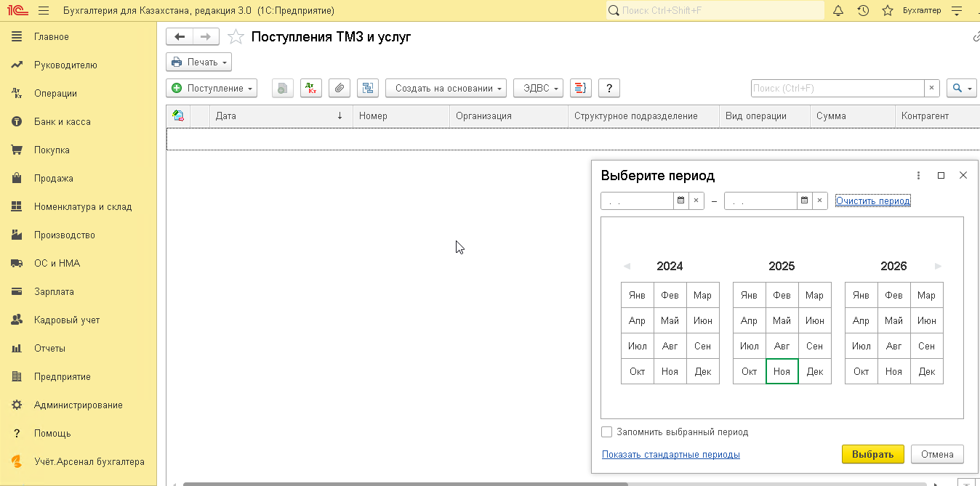The height and width of the screenshot is (486, 980).
Task: Open the 1C main hamburger menu
Action: pos(43,11)
